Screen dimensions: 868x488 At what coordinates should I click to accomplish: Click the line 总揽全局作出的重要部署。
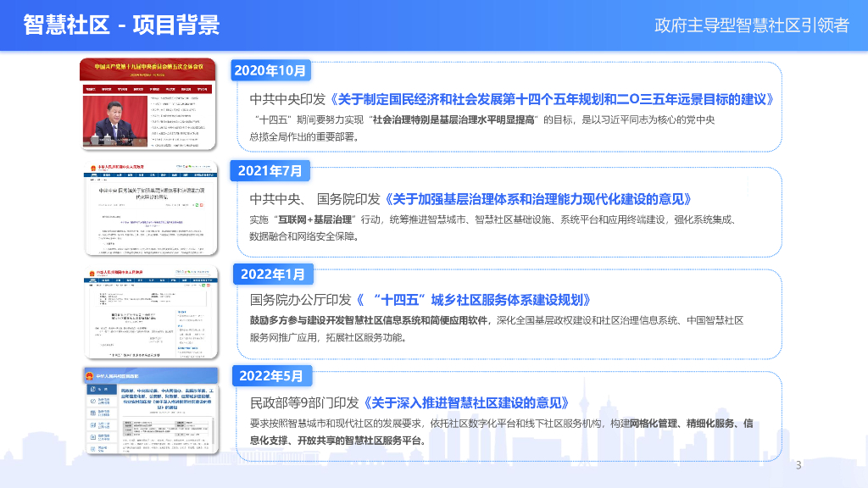pos(304,136)
